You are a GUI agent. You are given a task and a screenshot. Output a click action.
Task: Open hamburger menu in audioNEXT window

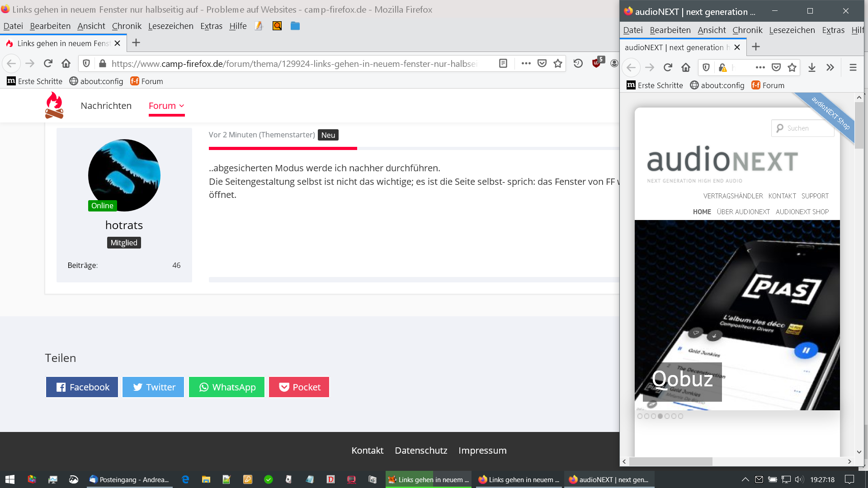pyautogui.click(x=853, y=68)
